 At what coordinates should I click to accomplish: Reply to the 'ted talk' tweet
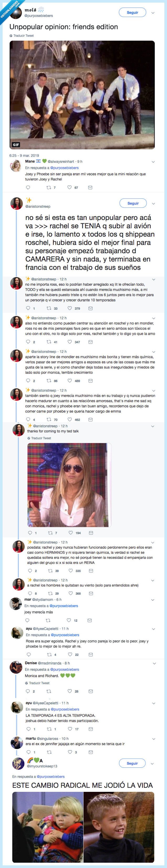pyautogui.click(x=30, y=533)
